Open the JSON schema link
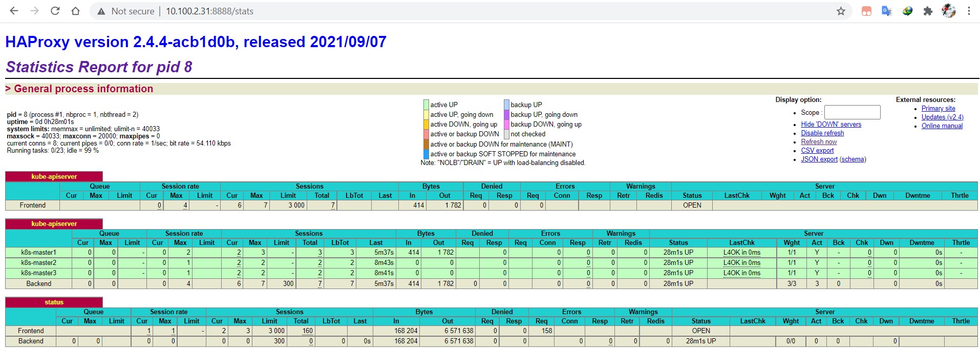This screenshot has width=980, height=349. [x=853, y=159]
